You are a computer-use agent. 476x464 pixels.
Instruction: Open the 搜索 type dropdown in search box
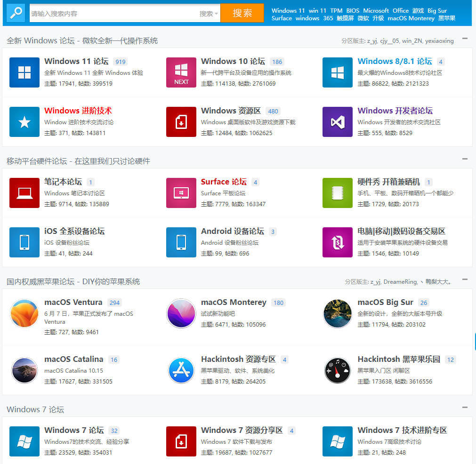[x=209, y=14]
